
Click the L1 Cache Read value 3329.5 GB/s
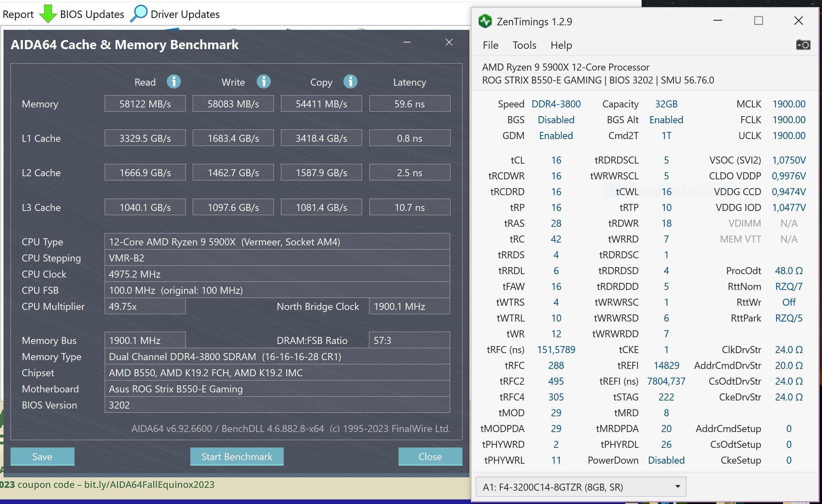pyautogui.click(x=145, y=138)
